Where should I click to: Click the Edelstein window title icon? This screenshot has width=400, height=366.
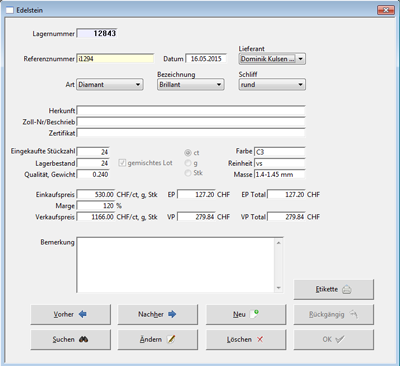pos(10,10)
